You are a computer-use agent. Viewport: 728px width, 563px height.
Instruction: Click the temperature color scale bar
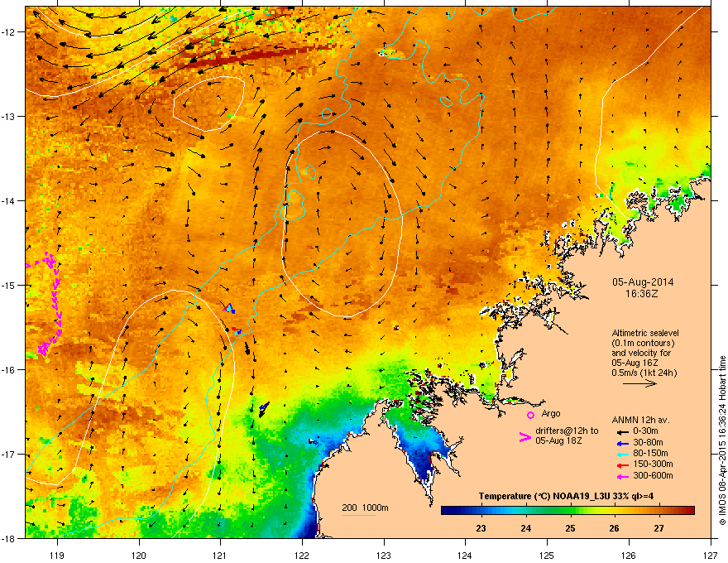click(x=568, y=511)
